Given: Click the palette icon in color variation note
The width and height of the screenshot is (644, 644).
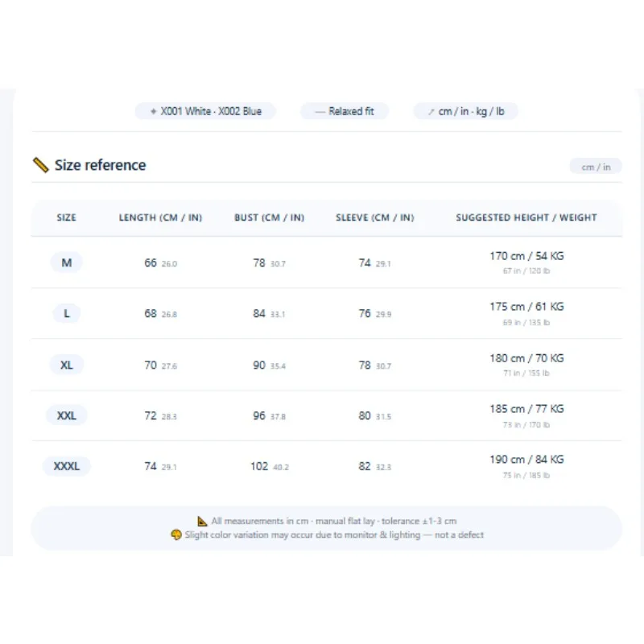Looking at the screenshot, I should [176, 535].
